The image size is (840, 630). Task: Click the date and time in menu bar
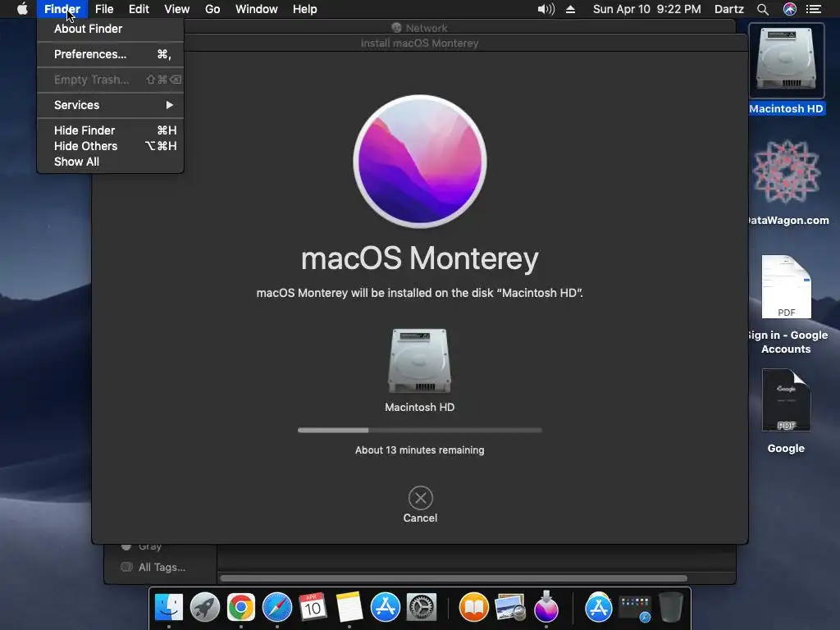pos(646,9)
